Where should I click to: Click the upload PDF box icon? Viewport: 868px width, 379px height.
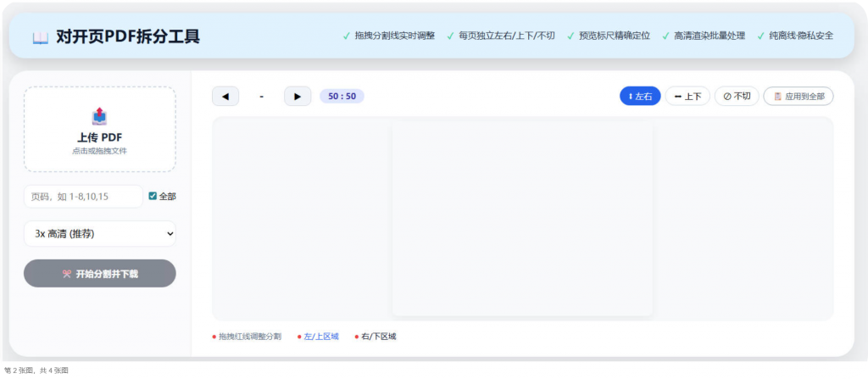click(x=99, y=116)
